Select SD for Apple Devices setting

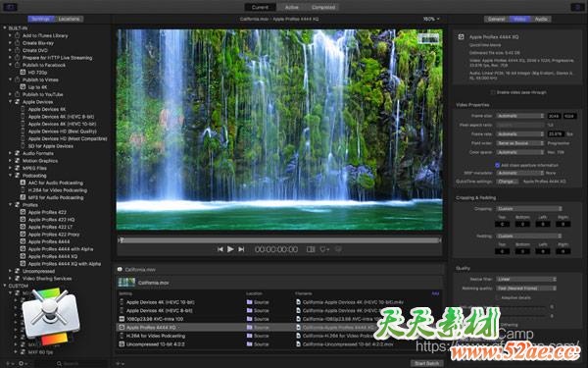(51, 146)
